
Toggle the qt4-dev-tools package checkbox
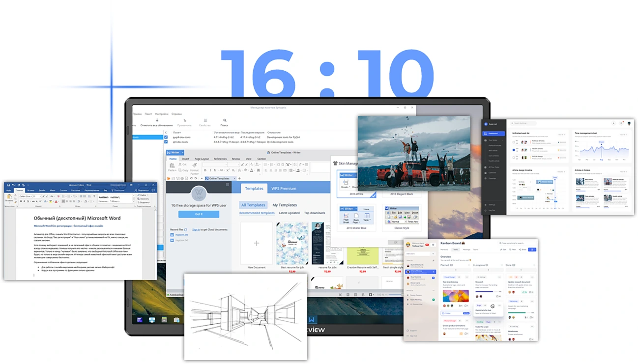click(x=166, y=141)
